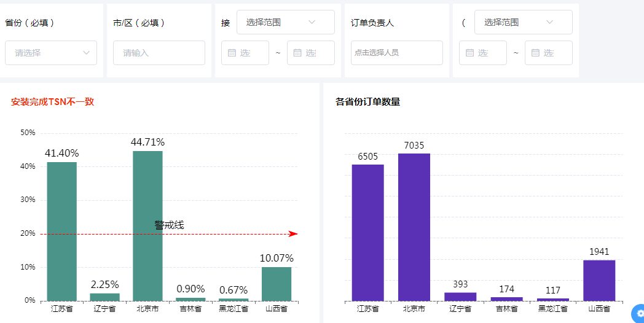
Task: Select the purple 山西省 bar with 1941 orders
Action: pyautogui.click(x=599, y=281)
